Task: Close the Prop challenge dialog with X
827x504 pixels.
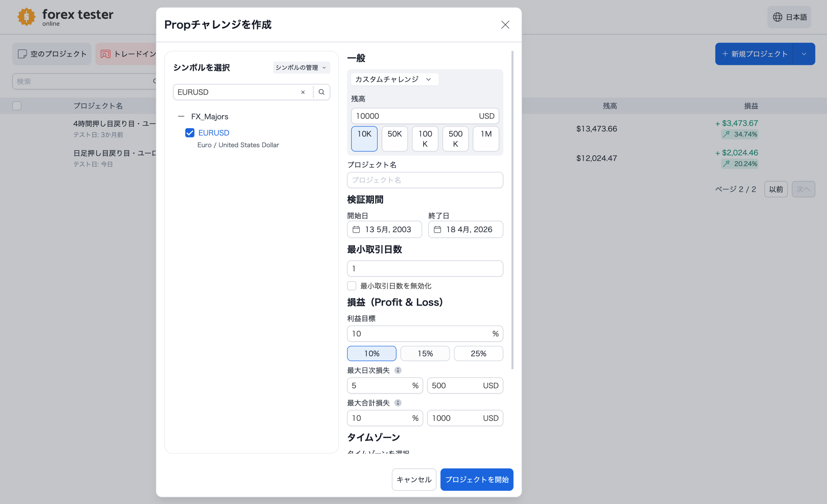Action: (x=505, y=25)
